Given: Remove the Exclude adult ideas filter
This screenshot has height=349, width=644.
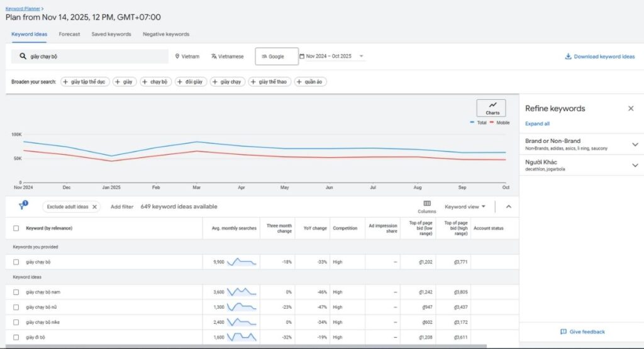Looking at the screenshot, I should (95, 206).
